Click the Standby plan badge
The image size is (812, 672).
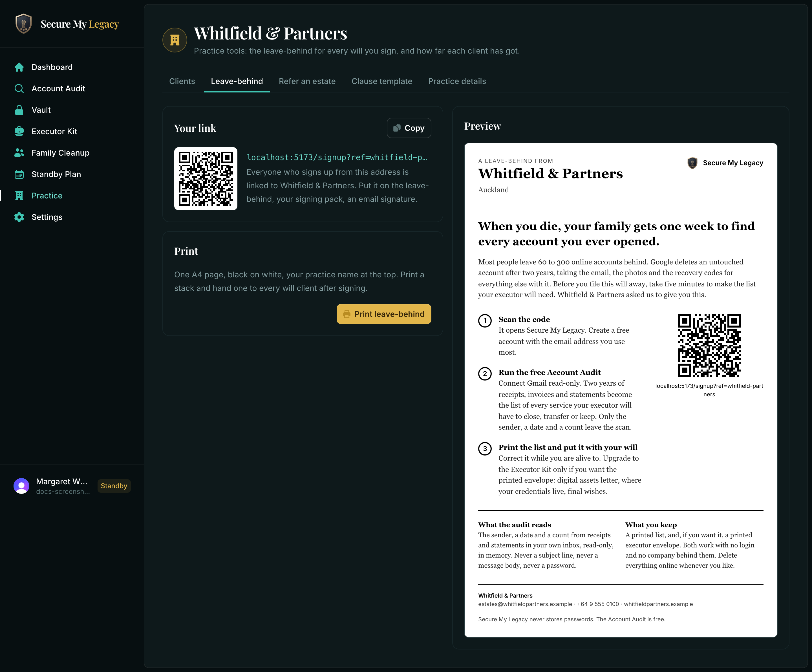tap(114, 486)
